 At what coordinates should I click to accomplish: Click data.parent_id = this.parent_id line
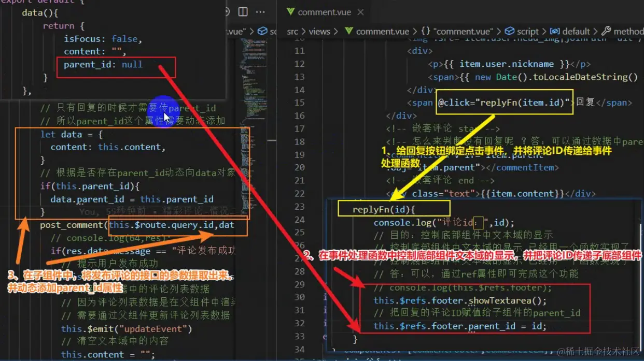click(132, 199)
